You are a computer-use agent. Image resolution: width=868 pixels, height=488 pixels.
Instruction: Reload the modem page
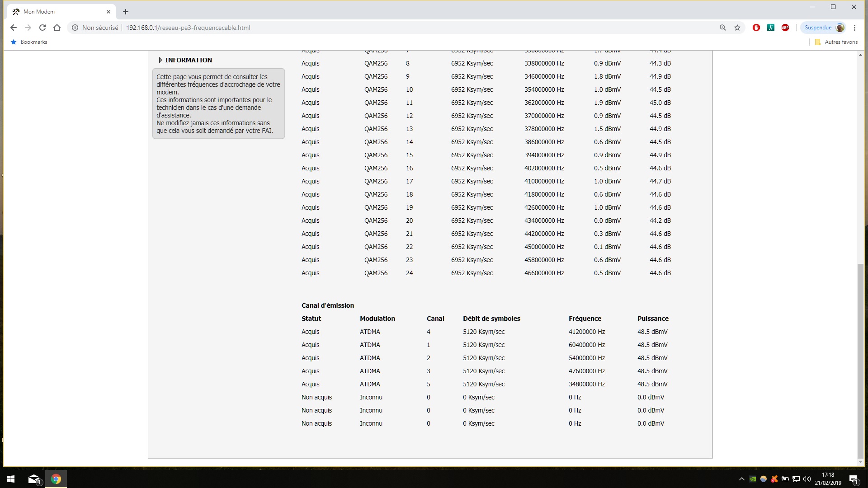click(42, 28)
